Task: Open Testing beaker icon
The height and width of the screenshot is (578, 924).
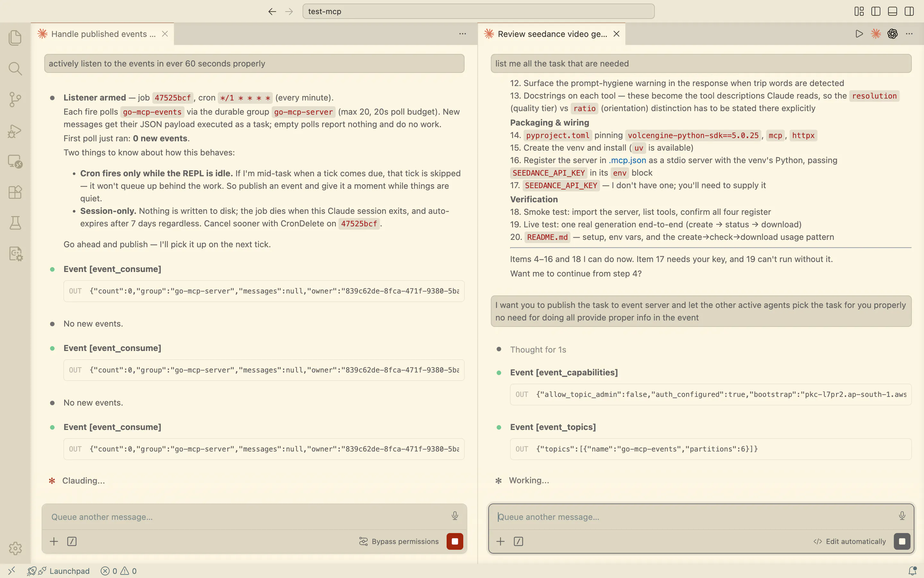Action: (15, 223)
